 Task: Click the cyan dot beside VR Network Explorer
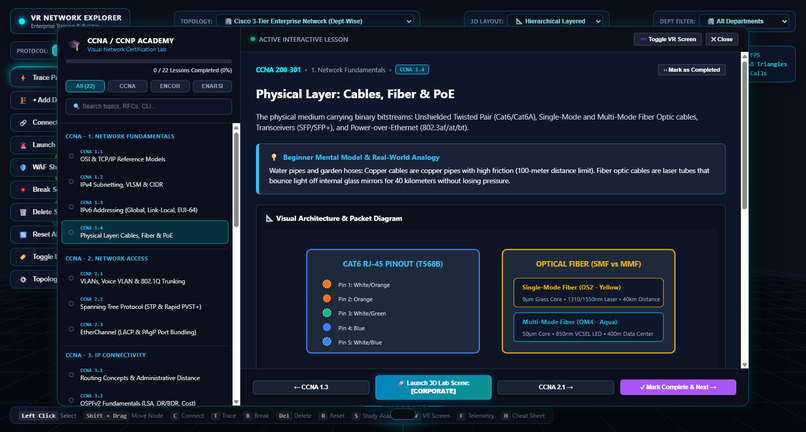(x=22, y=22)
